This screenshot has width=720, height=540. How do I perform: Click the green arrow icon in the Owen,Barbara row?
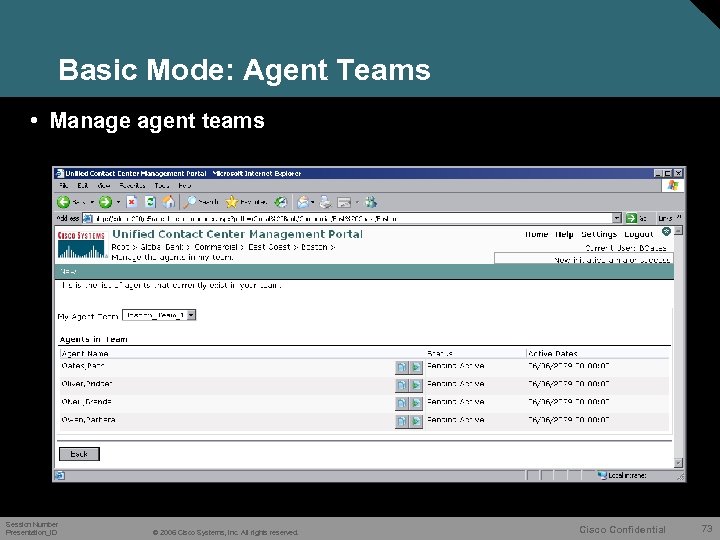coord(416,421)
